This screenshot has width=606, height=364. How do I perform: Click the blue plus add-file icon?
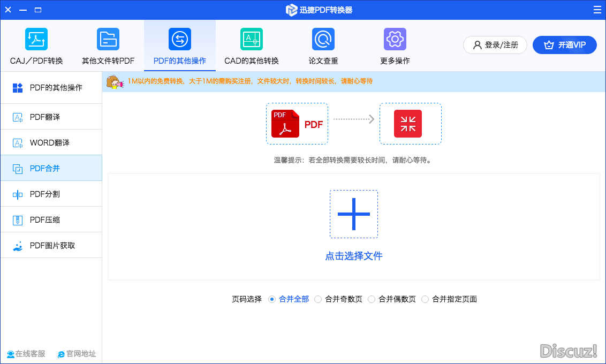click(354, 214)
